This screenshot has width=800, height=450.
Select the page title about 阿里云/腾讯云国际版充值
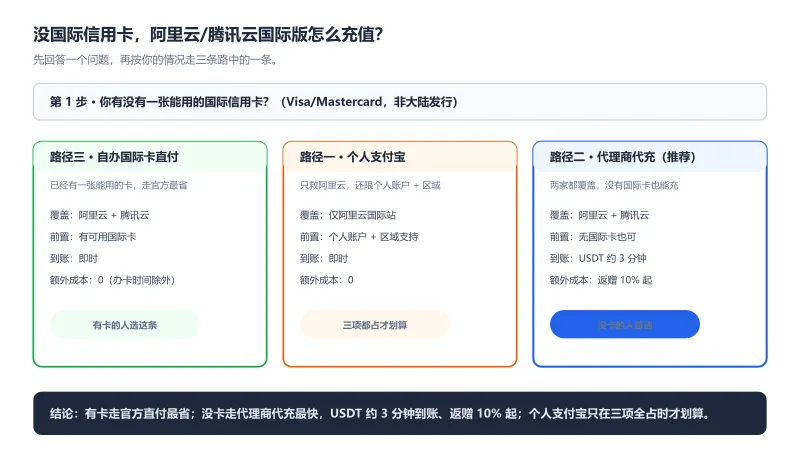pos(208,35)
